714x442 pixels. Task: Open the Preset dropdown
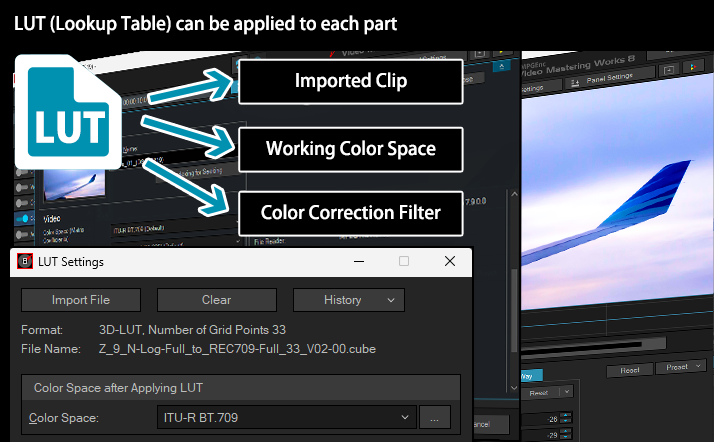click(x=681, y=366)
